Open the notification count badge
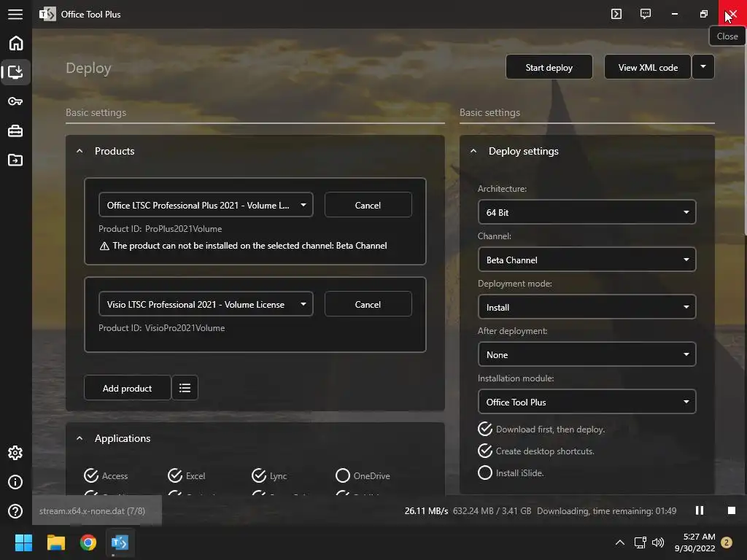Viewport: 747px width, 560px height. 727,542
